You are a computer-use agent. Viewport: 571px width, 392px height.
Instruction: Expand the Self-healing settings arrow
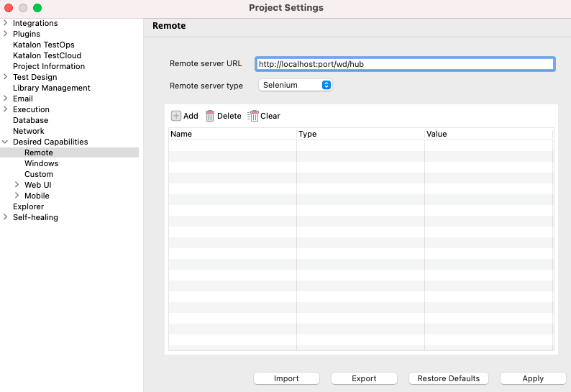click(x=6, y=217)
